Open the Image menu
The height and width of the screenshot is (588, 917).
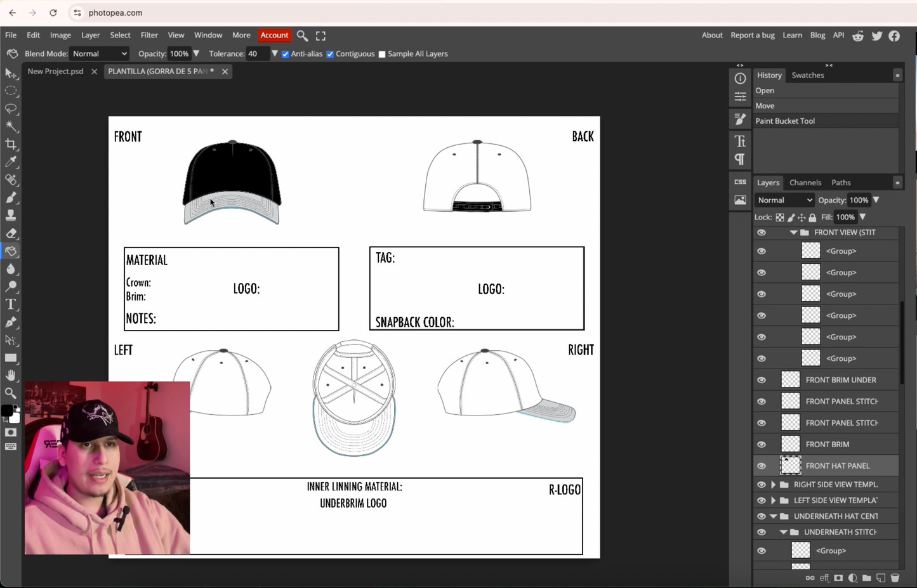coord(60,35)
